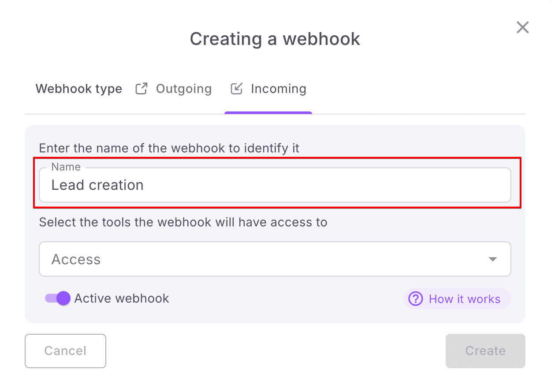Open the Access tools combo box
This screenshot has width=551, height=392.
[x=264, y=259]
